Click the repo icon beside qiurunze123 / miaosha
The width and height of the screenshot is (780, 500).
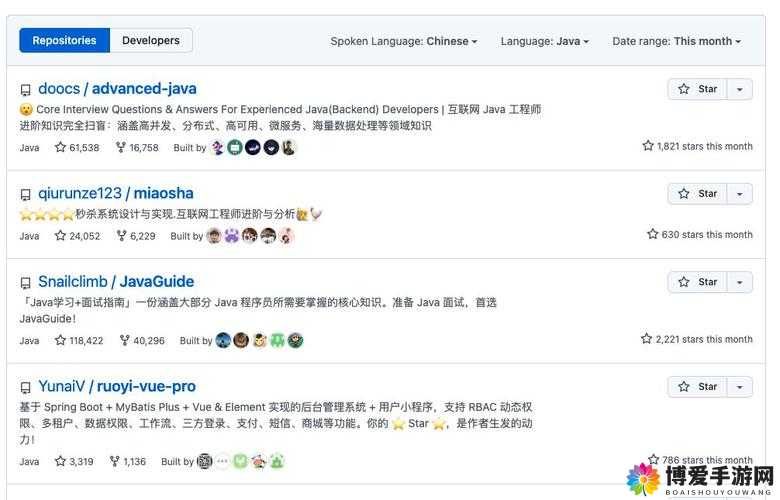pyautogui.click(x=25, y=195)
